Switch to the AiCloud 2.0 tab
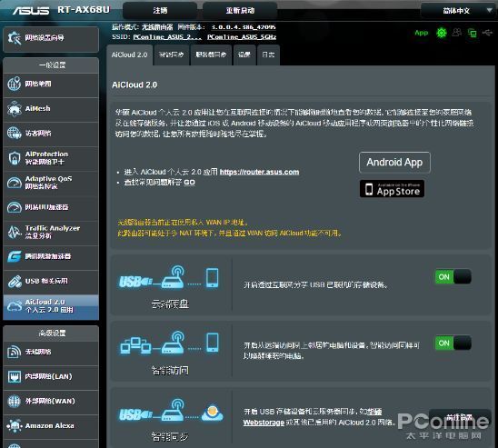Screen dimensions: 498x448 (129, 55)
